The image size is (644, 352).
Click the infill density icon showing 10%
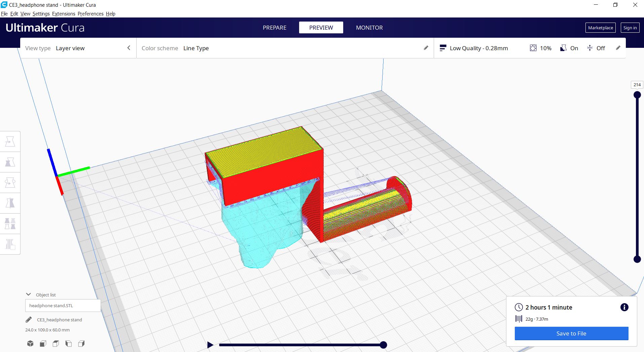(533, 48)
